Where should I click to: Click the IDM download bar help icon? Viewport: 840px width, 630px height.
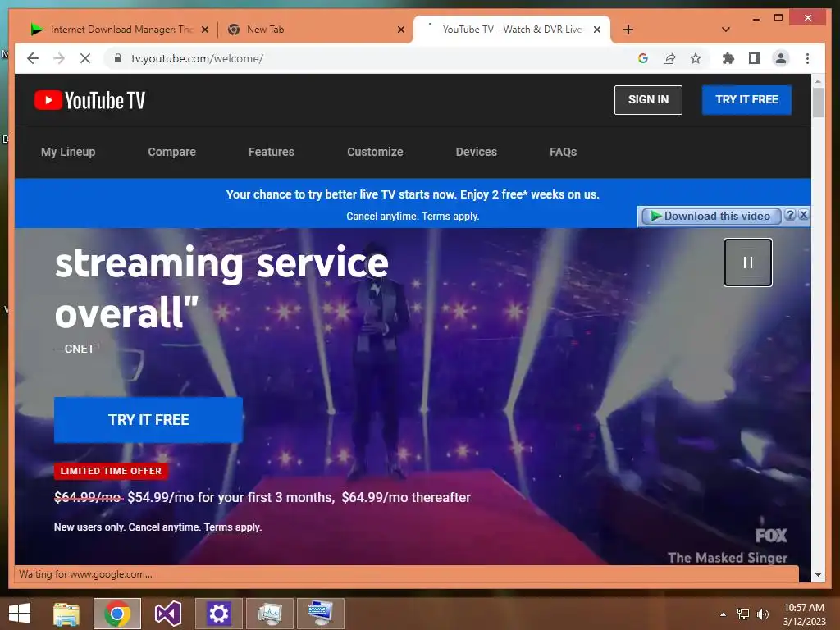point(790,215)
